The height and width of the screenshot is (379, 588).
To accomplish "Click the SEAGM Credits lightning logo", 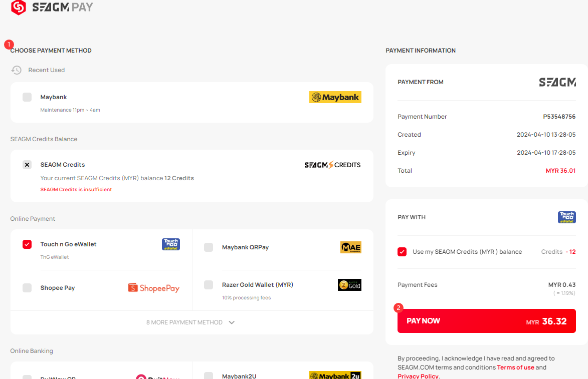I will [332, 165].
